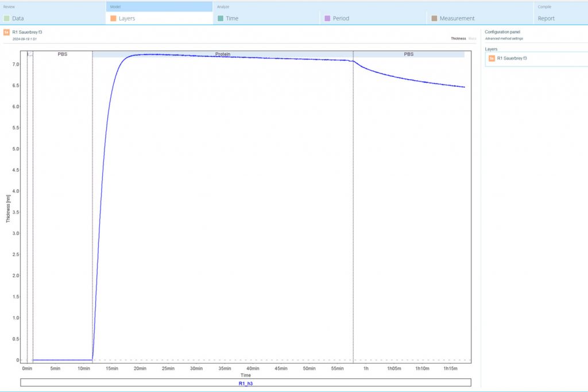
Task: Click the orange Layers icon in Model section
Action: 112,18
